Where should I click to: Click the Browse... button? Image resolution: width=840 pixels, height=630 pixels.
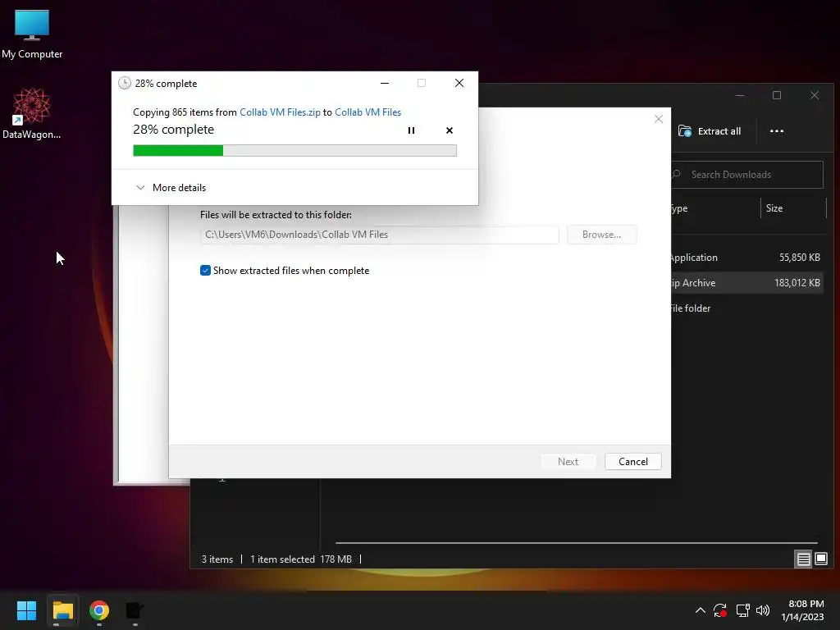(x=601, y=235)
